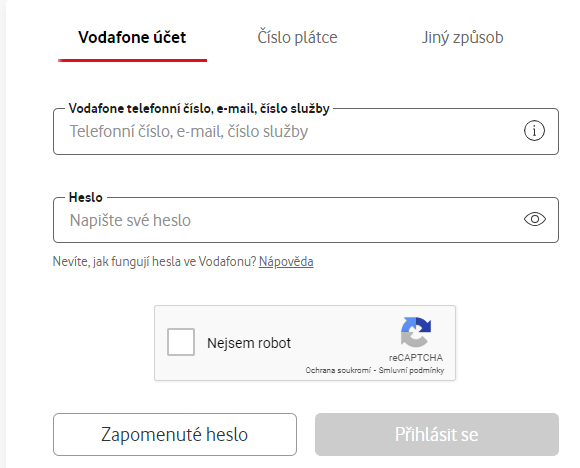Image resolution: width=580 pixels, height=468 pixels.
Task: Click the Nejsem robot label text
Action: tap(249, 343)
